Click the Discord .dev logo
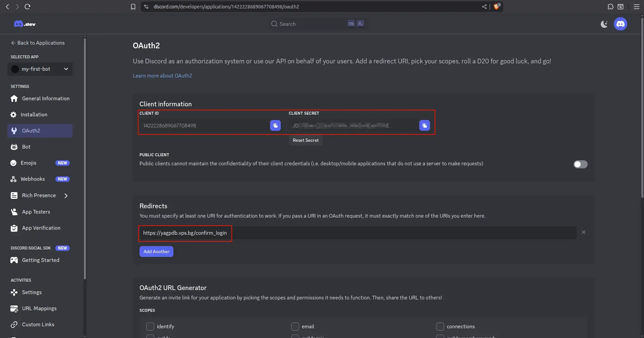 (24, 24)
